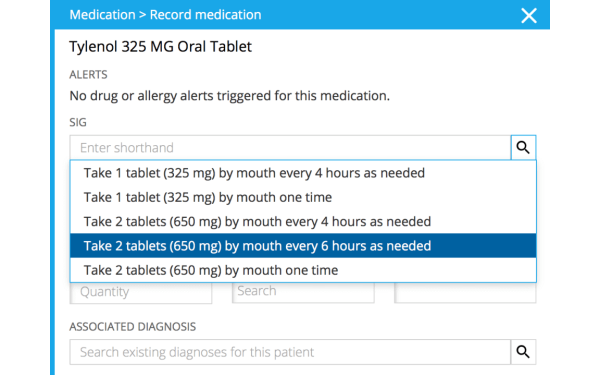This screenshot has width=600, height=375.
Task: Focus the Search existing diagnoses field
Action: click(290, 352)
